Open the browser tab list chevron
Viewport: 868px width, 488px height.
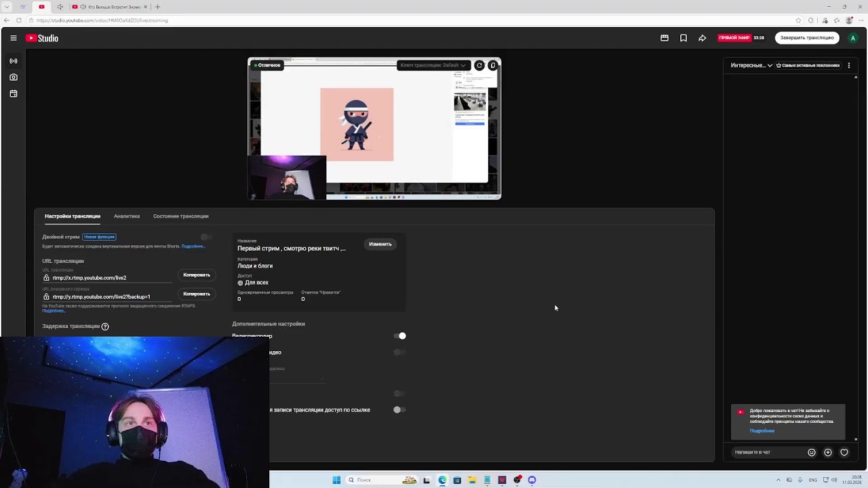point(7,7)
